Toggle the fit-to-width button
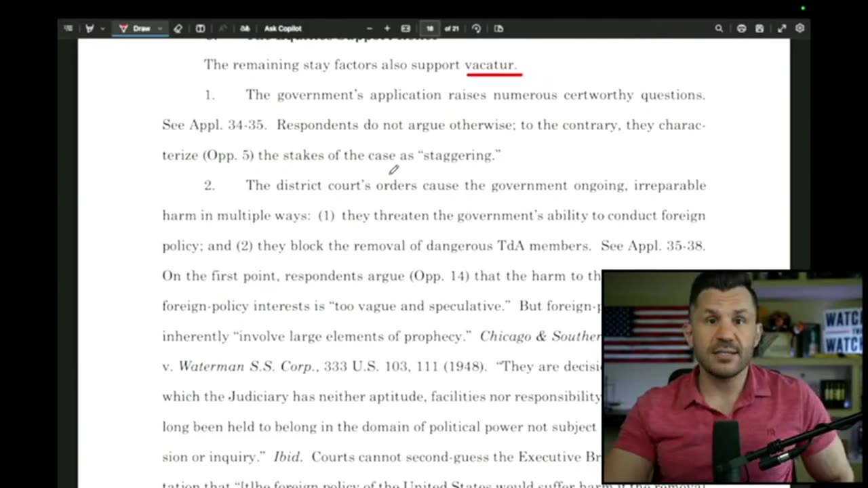Image resolution: width=868 pixels, height=488 pixels. coord(406,28)
